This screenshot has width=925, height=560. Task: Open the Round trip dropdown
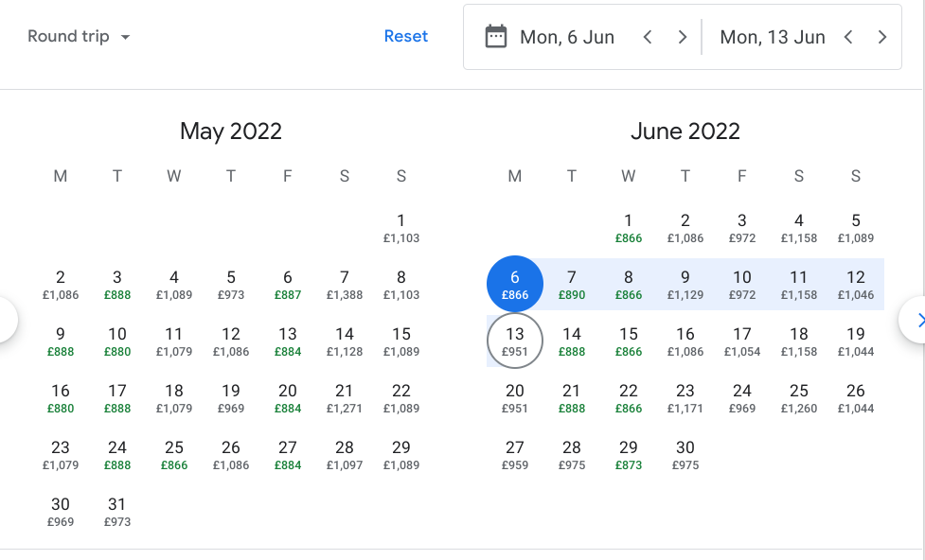tap(79, 37)
